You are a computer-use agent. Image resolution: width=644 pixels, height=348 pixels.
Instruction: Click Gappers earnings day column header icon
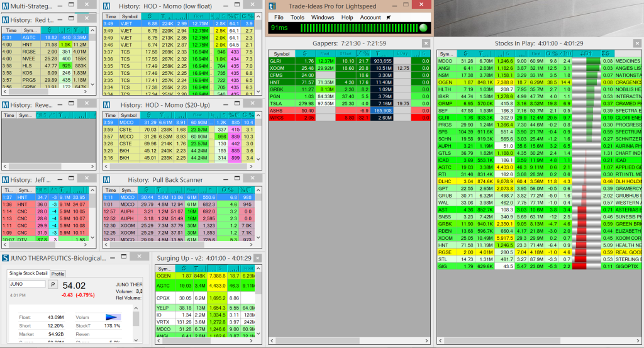tap(402, 54)
